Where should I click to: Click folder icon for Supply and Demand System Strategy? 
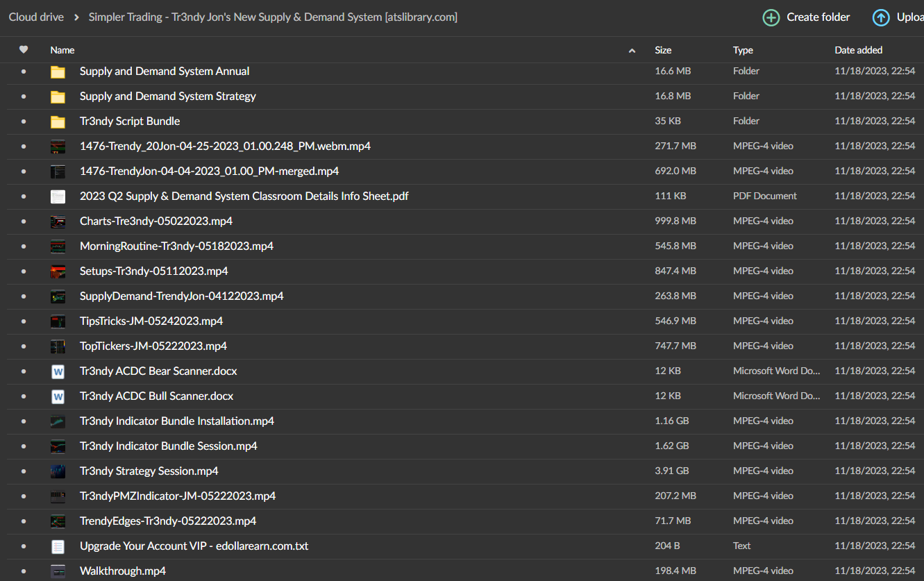point(58,96)
